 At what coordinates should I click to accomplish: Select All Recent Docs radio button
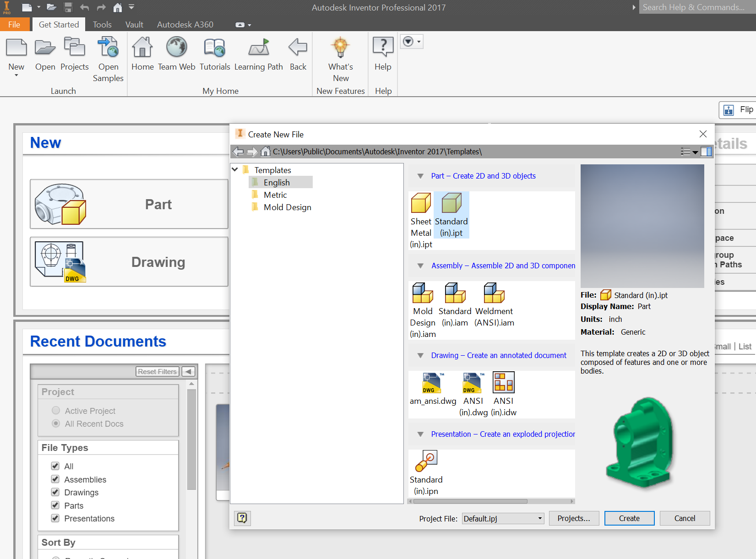point(56,423)
